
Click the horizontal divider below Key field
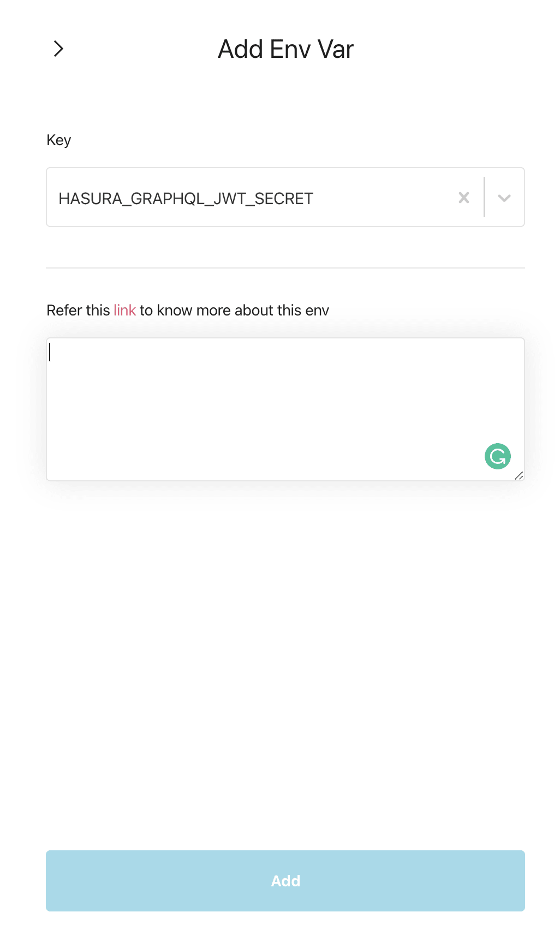(x=285, y=268)
